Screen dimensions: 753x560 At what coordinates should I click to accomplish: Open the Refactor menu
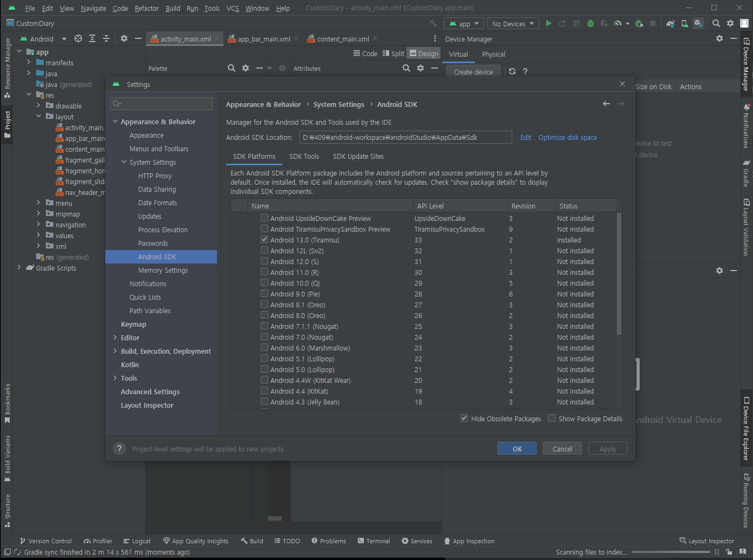[x=147, y=8]
